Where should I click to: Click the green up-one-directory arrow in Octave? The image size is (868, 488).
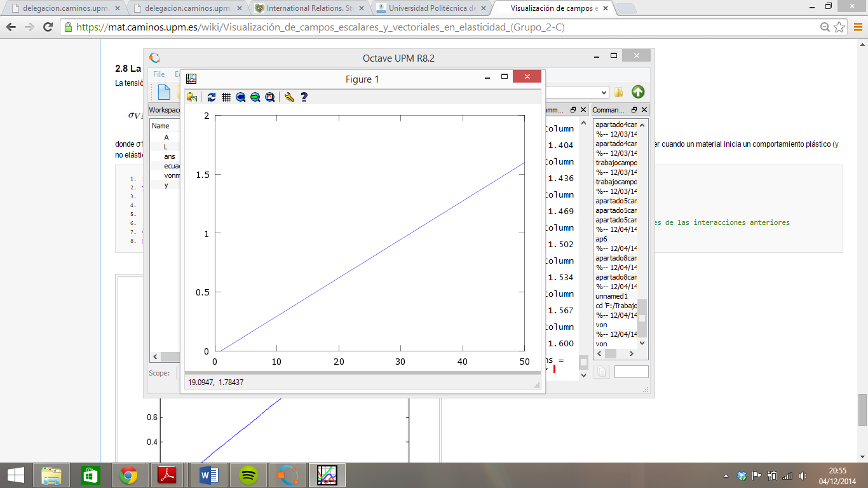637,92
